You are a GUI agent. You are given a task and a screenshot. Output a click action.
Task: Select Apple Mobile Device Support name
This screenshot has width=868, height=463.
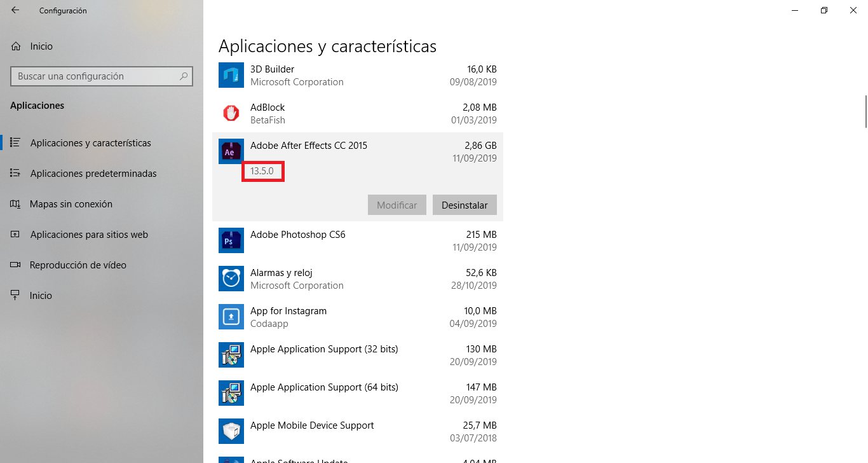[x=312, y=425]
